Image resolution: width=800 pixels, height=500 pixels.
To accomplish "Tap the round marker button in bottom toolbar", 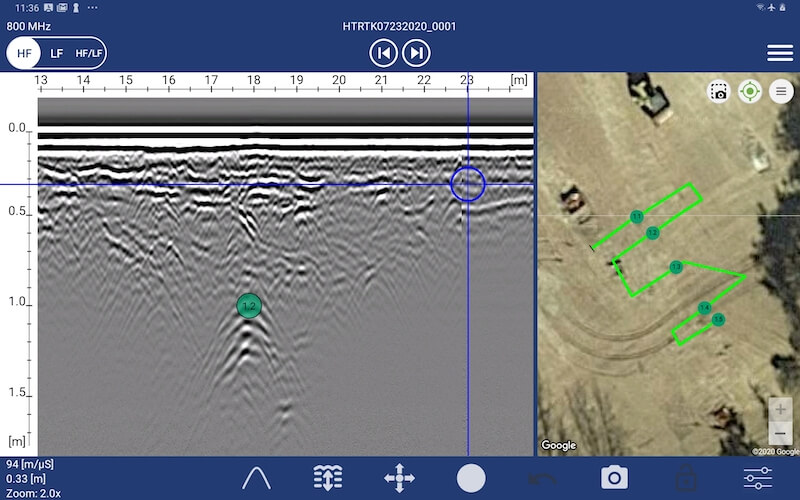I will coord(471,478).
